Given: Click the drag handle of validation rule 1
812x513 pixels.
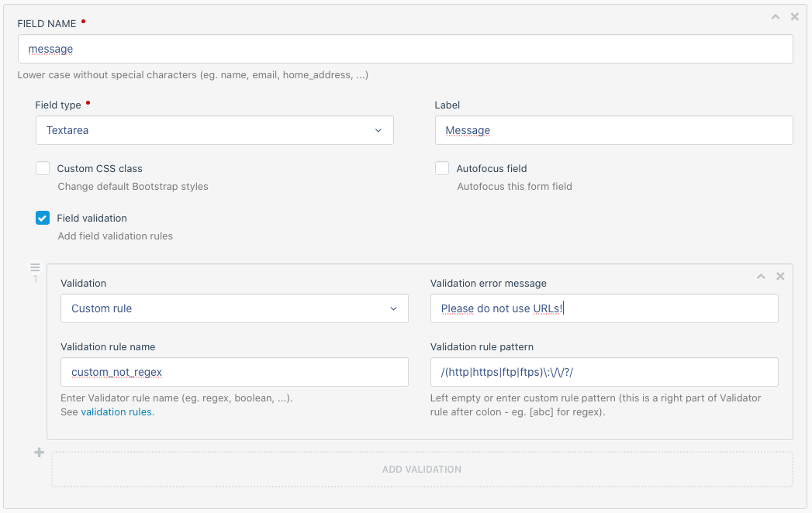Looking at the screenshot, I should [35, 267].
